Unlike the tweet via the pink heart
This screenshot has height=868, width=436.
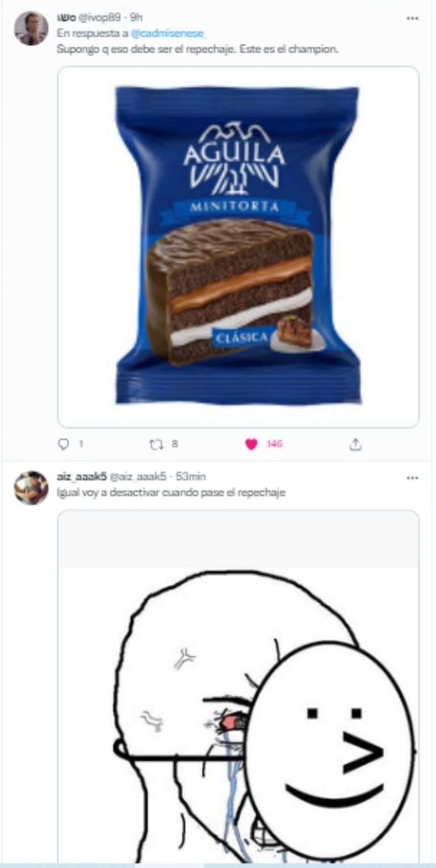[251, 445]
